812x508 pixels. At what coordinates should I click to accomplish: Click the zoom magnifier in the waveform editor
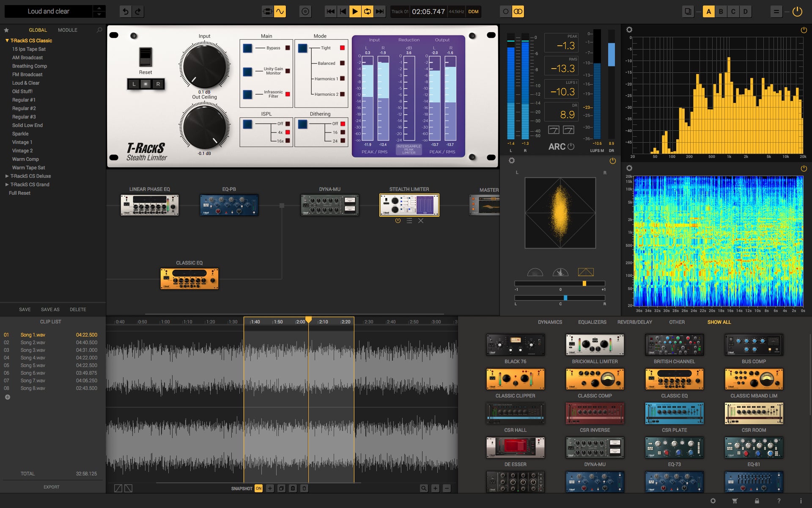pos(424,488)
